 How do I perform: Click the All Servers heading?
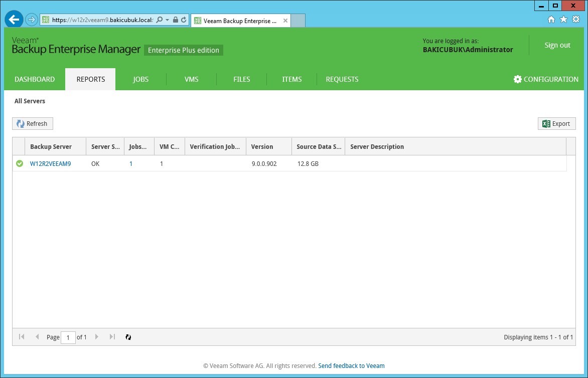(30, 101)
